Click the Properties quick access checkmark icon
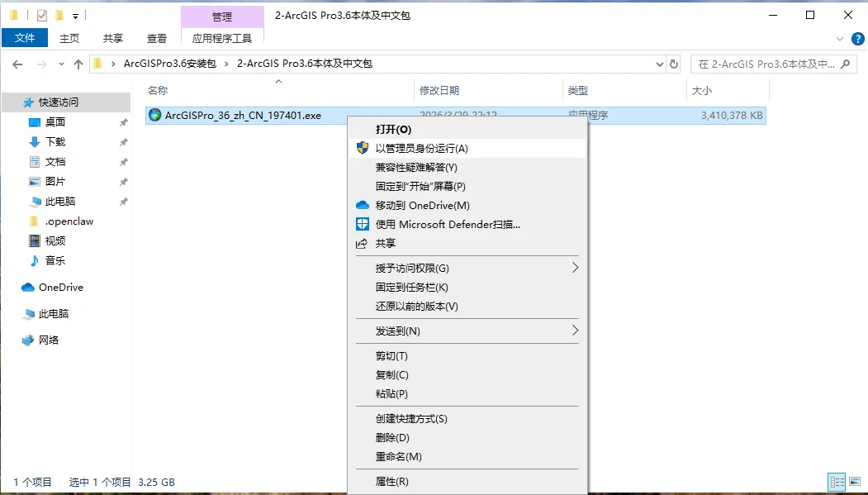Viewport: 868px width, 495px height. click(x=42, y=16)
